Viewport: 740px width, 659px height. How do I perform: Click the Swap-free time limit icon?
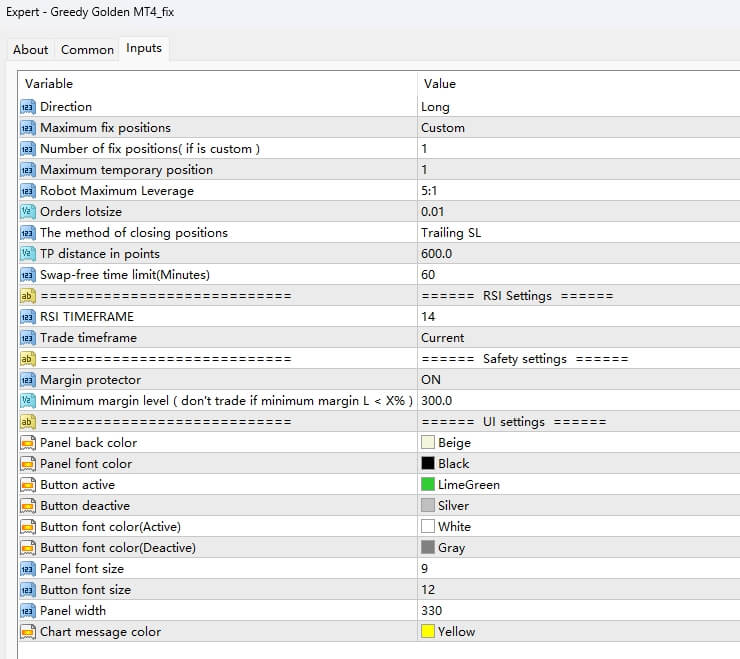[28, 275]
